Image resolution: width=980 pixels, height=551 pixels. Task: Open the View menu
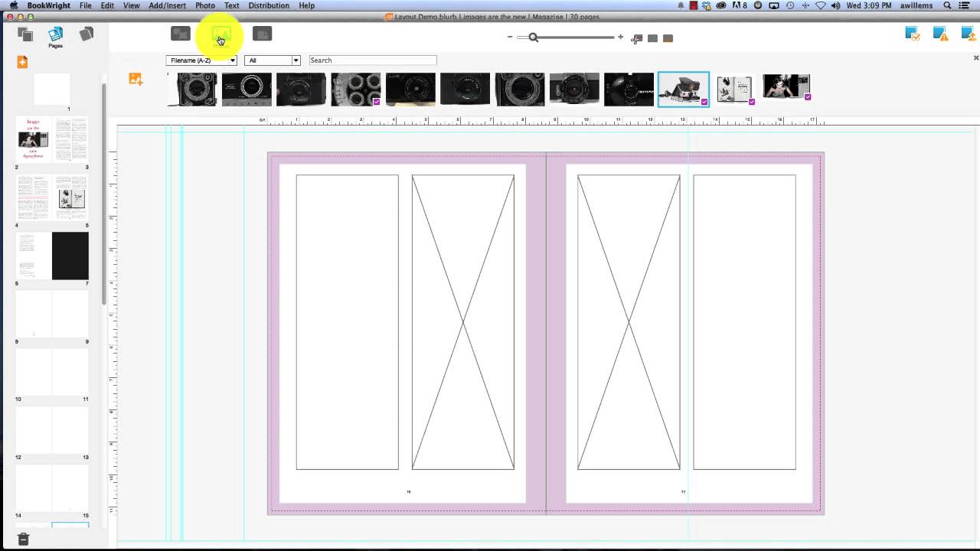[x=132, y=5]
